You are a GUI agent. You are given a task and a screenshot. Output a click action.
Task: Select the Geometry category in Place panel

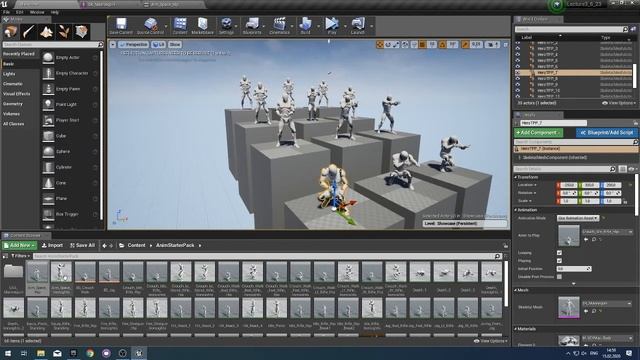coord(13,104)
